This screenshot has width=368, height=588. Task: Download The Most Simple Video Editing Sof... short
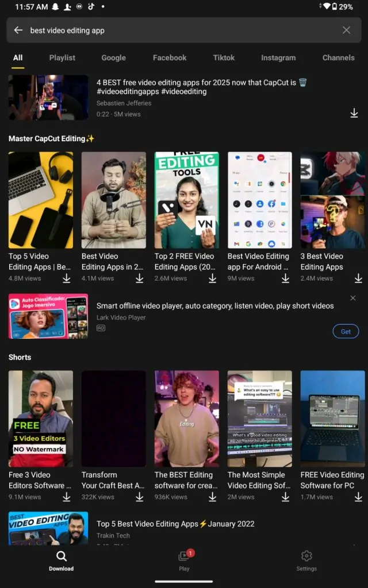point(285,497)
